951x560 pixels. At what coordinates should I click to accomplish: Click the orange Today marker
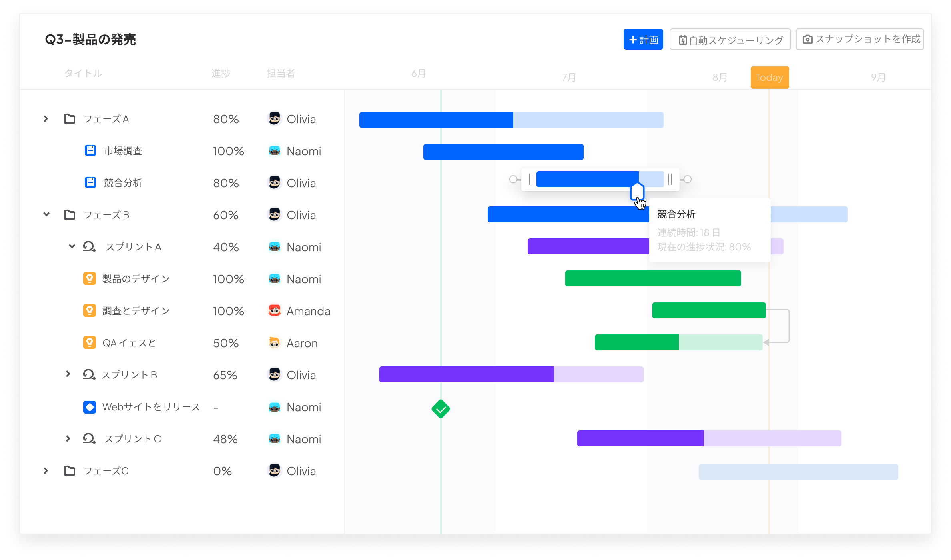(x=770, y=77)
